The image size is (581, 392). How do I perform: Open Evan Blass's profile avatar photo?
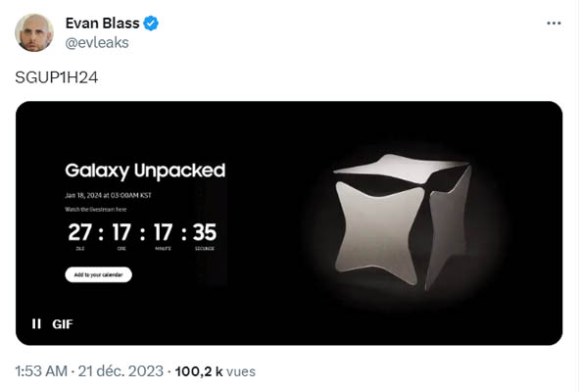(34, 33)
